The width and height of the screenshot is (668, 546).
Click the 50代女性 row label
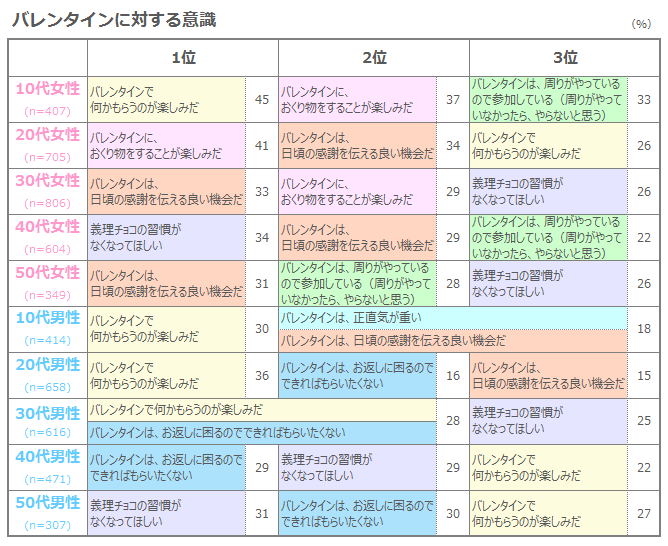pyautogui.click(x=48, y=273)
